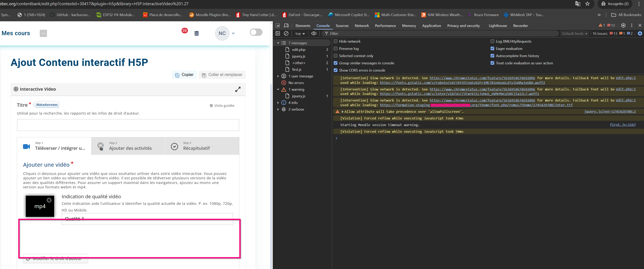Open notifications with the 20 badge

(x=185, y=31)
